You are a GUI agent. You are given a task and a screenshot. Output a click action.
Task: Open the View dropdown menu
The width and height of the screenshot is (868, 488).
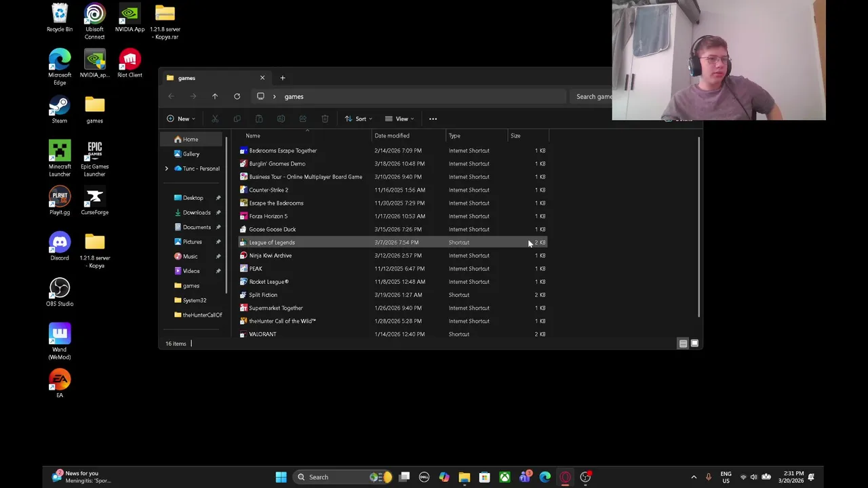pyautogui.click(x=399, y=119)
